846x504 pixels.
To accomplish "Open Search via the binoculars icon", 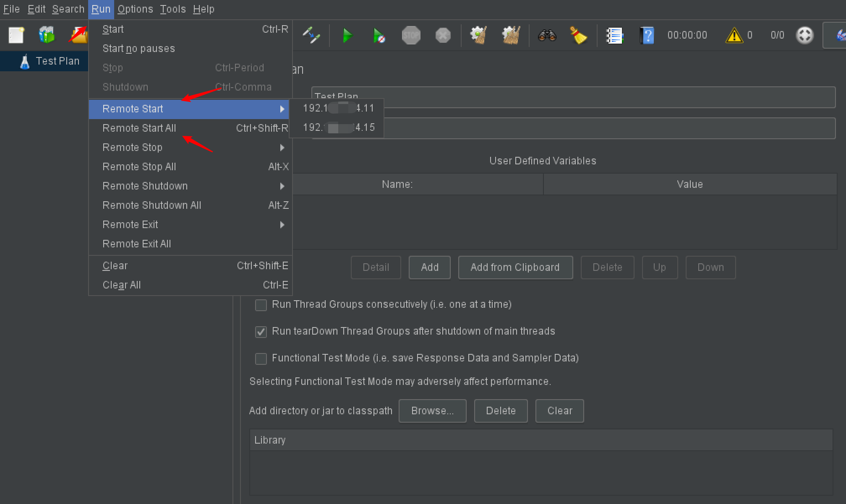I will (x=547, y=36).
